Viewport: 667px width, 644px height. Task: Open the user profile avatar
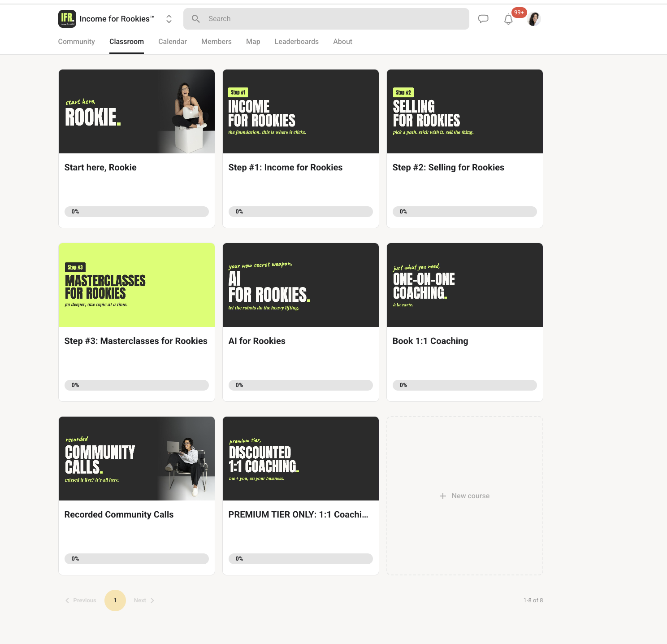534,19
